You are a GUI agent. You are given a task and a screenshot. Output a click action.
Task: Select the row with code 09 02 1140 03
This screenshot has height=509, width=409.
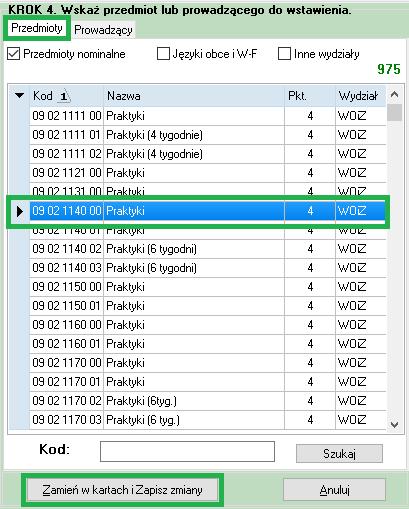[208, 268]
